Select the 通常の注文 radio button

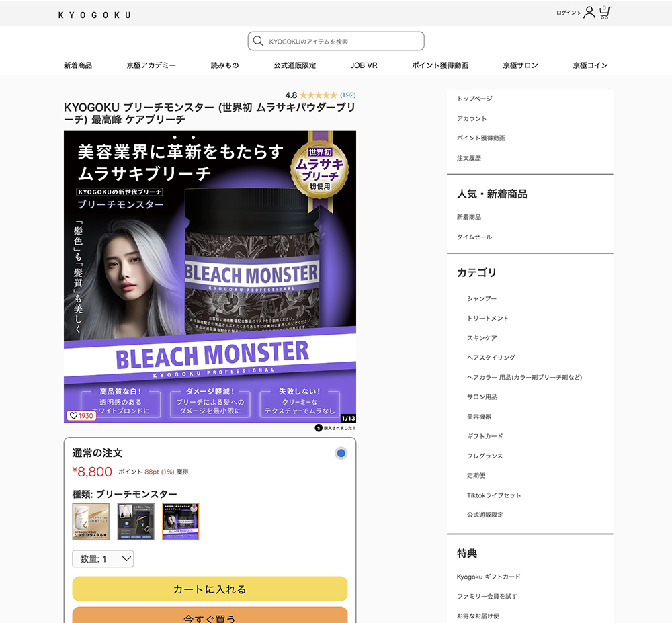coord(341,453)
